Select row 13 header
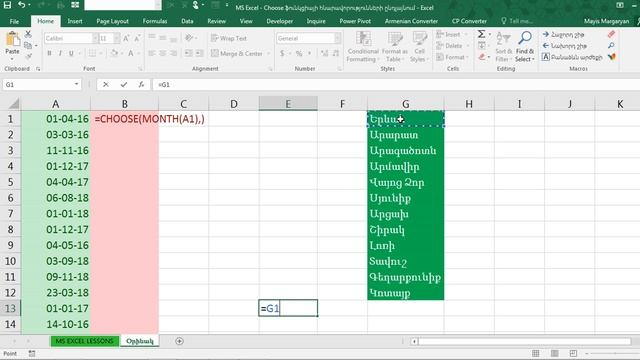The width and height of the screenshot is (640, 360). (x=10, y=309)
